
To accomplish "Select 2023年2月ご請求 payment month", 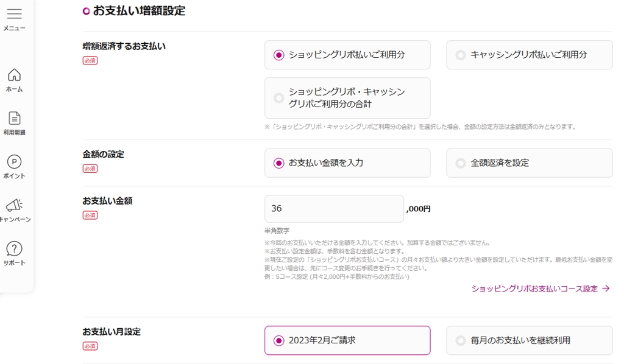I will (x=279, y=340).
